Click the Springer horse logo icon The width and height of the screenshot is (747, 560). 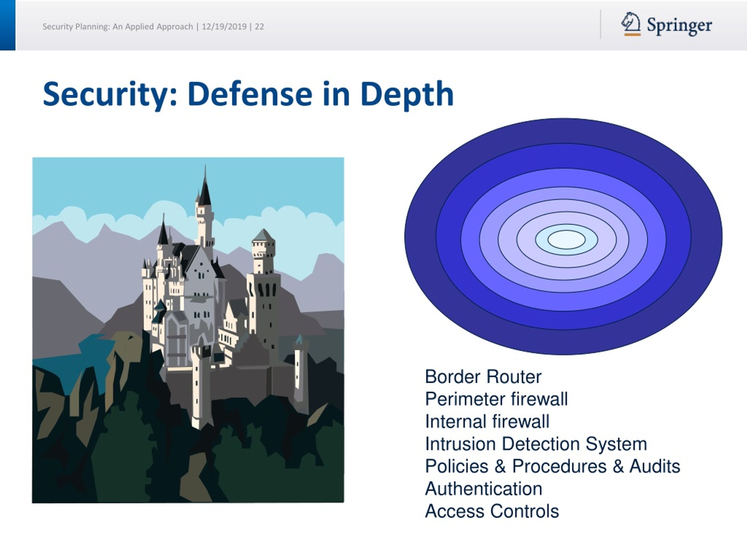(x=631, y=24)
